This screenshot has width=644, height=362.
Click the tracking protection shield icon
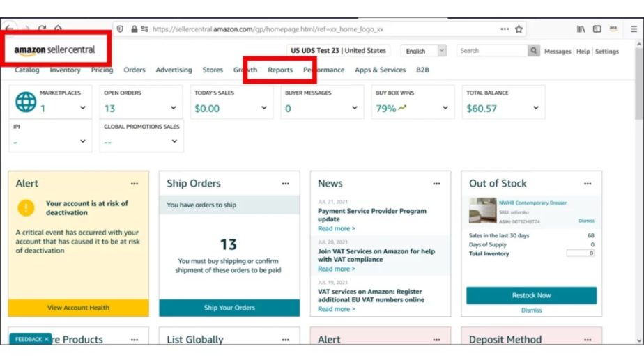point(120,29)
